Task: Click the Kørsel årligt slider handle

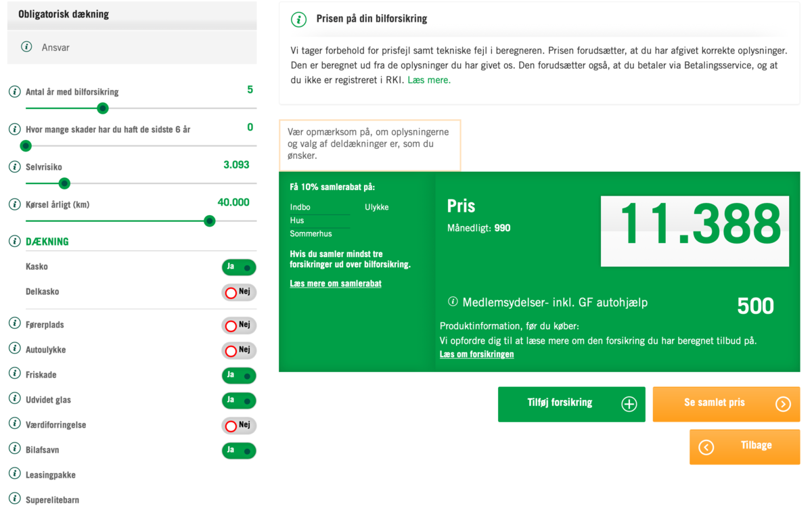Action: tap(210, 221)
